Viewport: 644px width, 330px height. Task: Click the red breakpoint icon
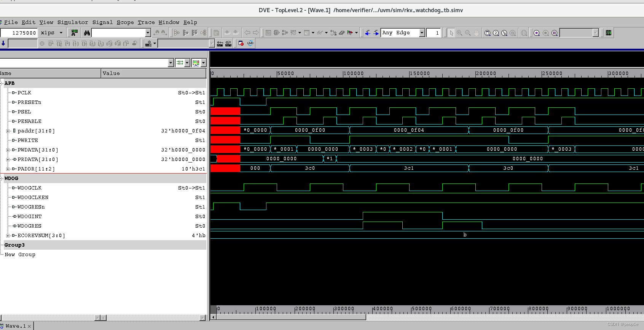[241, 43]
